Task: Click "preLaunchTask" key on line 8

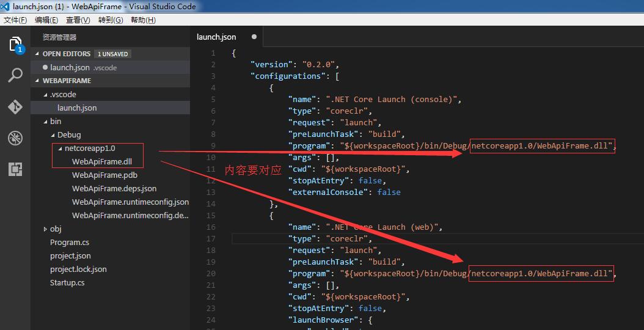Action: pyautogui.click(x=323, y=134)
